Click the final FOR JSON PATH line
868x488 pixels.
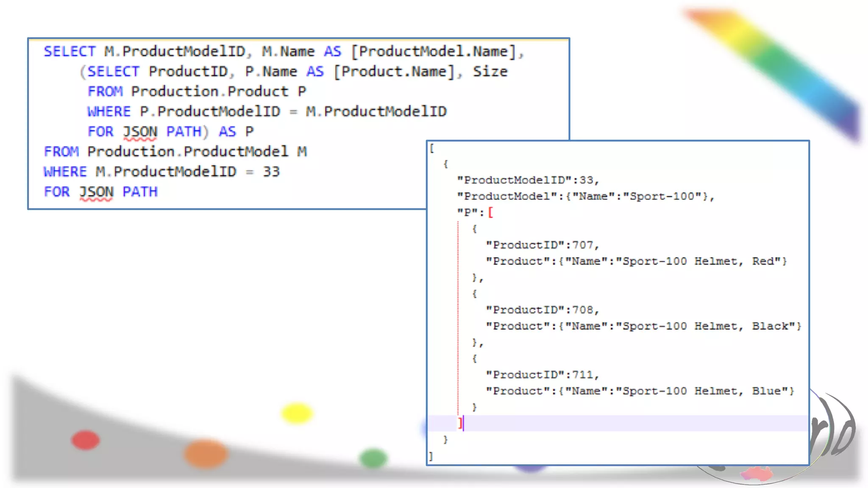tap(100, 192)
